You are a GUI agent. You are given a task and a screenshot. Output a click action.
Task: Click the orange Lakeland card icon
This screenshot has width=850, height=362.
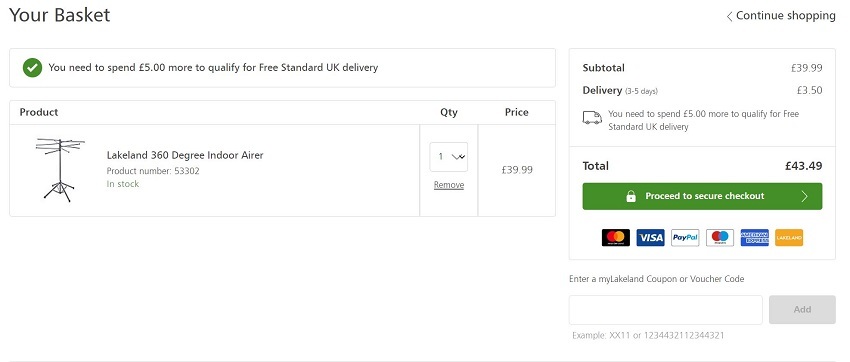(789, 237)
